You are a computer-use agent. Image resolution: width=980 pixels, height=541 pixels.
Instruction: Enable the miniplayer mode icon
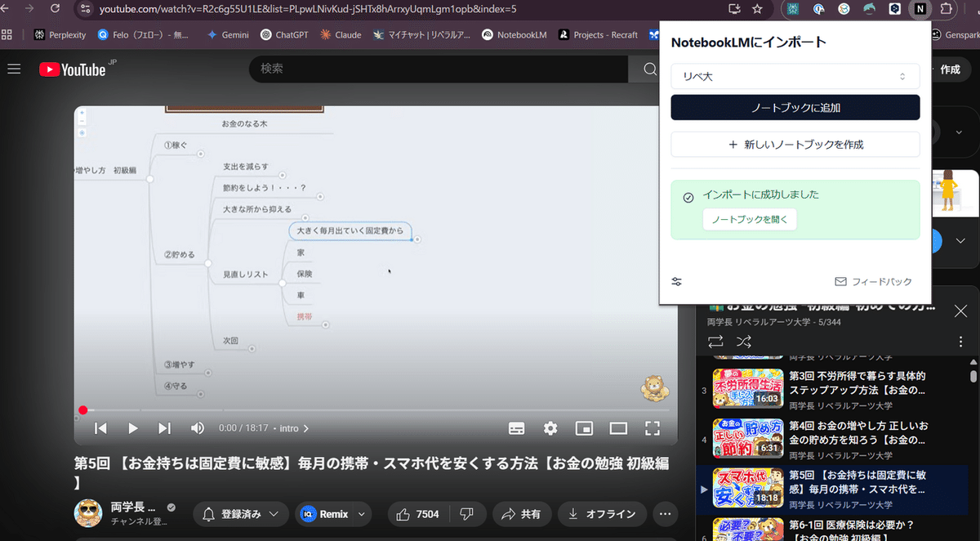pyautogui.click(x=585, y=427)
